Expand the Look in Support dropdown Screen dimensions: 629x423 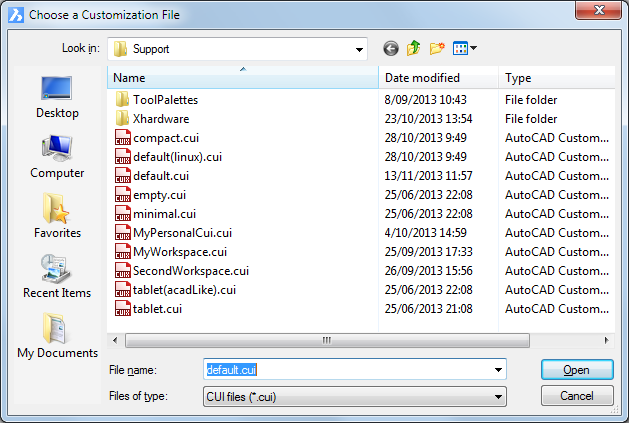point(359,49)
